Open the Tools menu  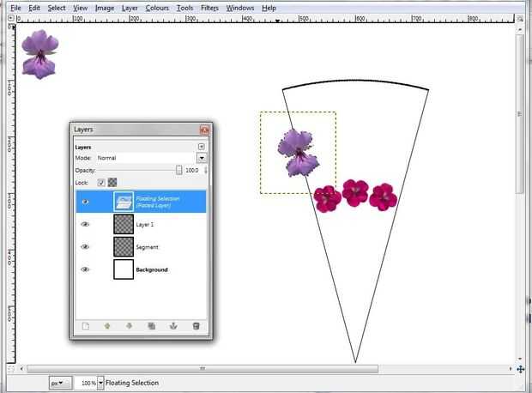coord(184,8)
